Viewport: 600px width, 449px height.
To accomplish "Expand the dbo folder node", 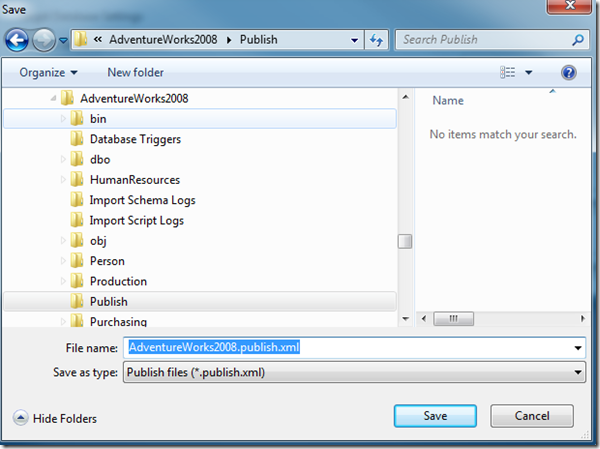I will click(x=63, y=160).
